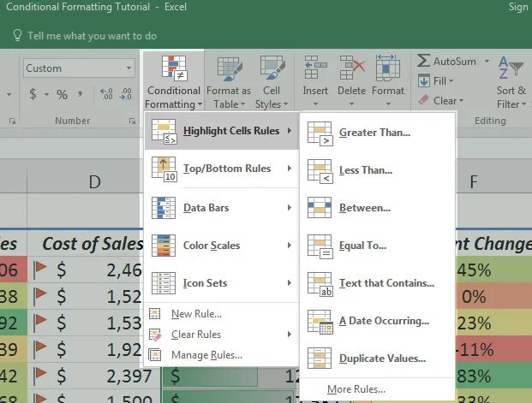Click New Rule option
Image resolution: width=532 pixels, height=403 pixels.
pyautogui.click(x=222, y=314)
